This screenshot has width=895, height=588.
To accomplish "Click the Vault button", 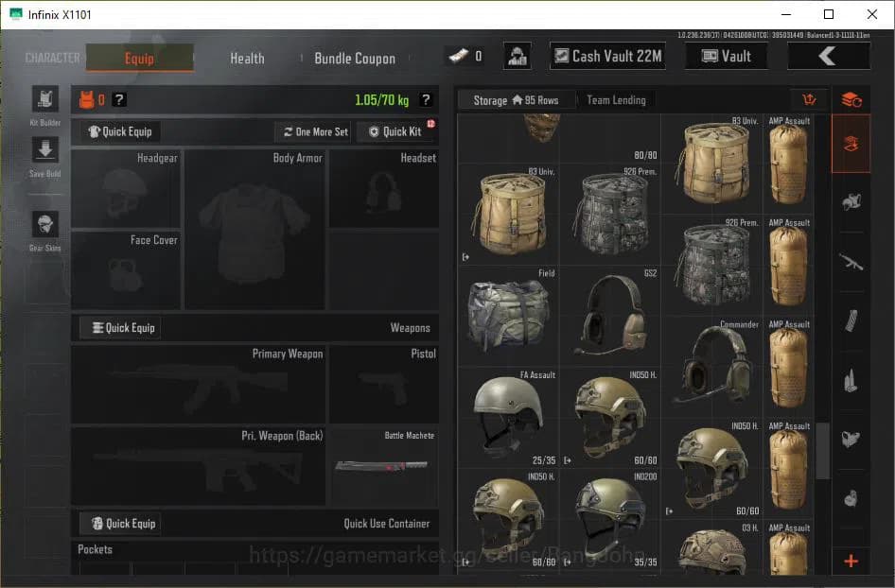I will click(726, 56).
